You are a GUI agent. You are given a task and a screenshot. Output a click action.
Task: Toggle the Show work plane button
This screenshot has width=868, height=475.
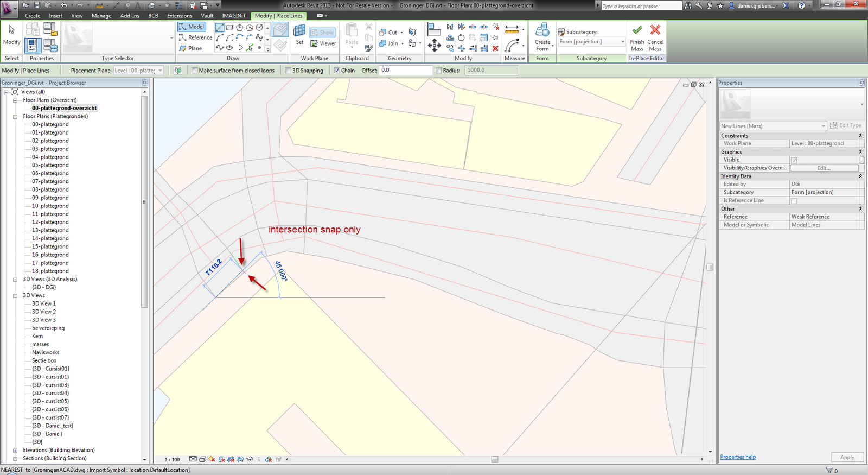322,33
